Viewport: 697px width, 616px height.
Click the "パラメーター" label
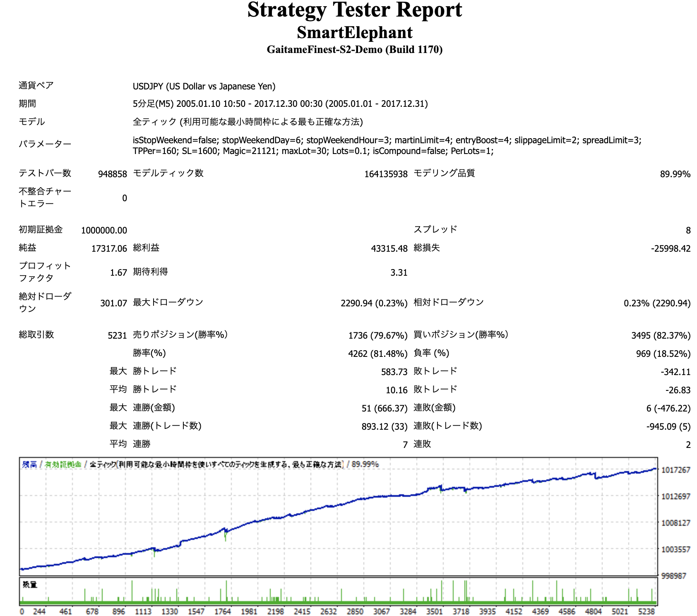click(x=45, y=144)
